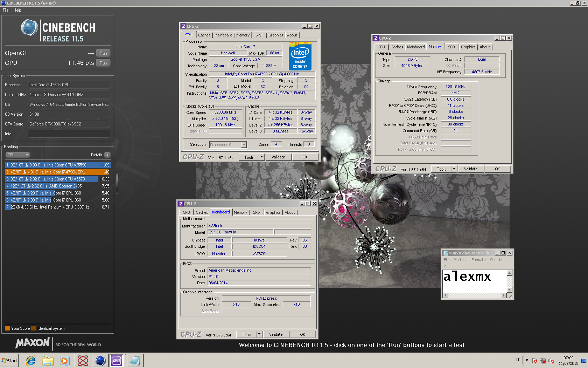Click the Intel Core i7 logo in CPU-Z
The image size is (588, 368).
[x=300, y=56]
